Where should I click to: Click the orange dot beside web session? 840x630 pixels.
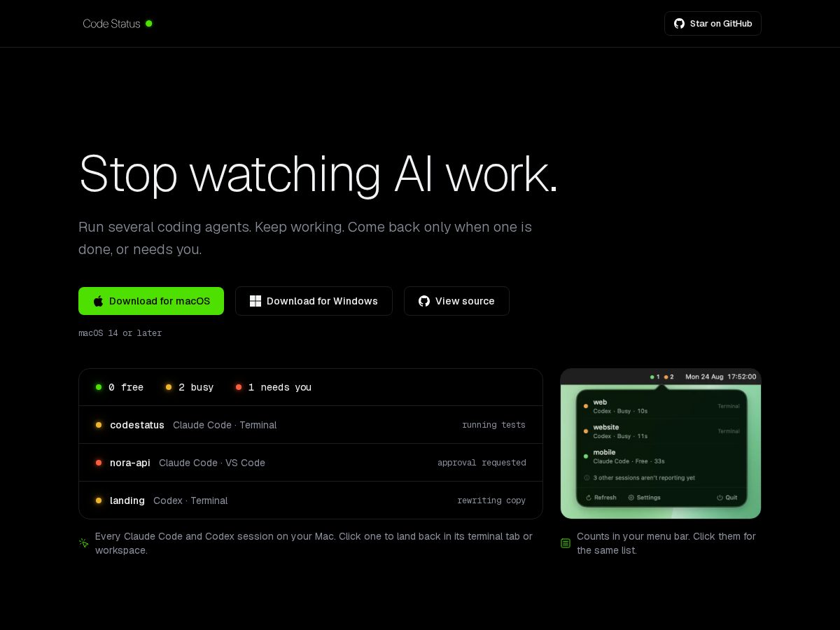pos(586,406)
